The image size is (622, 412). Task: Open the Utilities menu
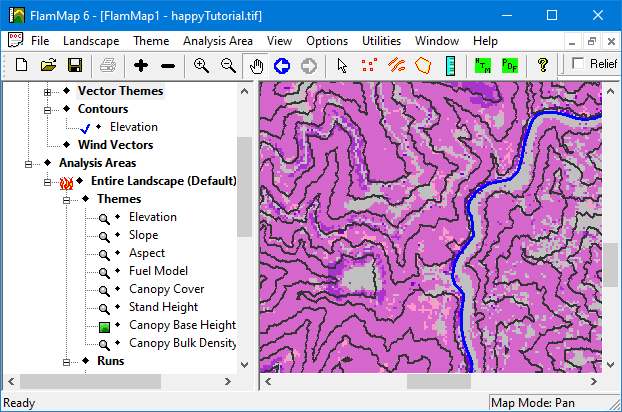[x=381, y=41]
